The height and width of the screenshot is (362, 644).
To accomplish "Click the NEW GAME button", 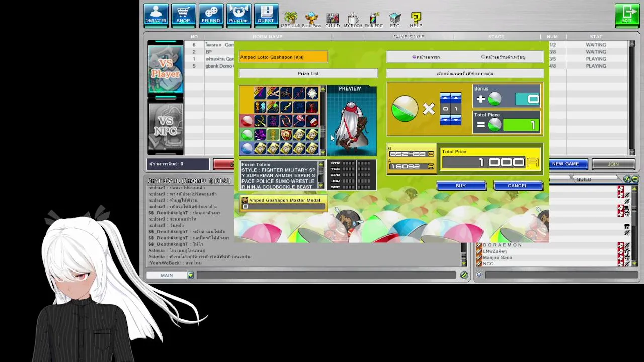I will point(566,164).
